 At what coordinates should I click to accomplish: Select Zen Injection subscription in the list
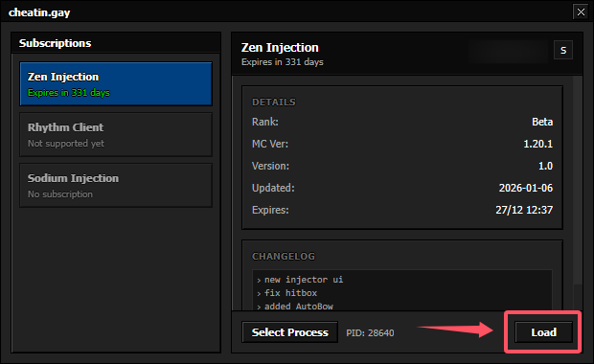[116, 83]
